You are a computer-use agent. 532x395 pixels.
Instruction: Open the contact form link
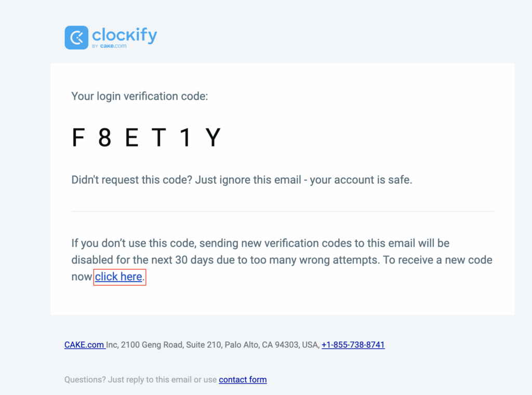pos(243,379)
